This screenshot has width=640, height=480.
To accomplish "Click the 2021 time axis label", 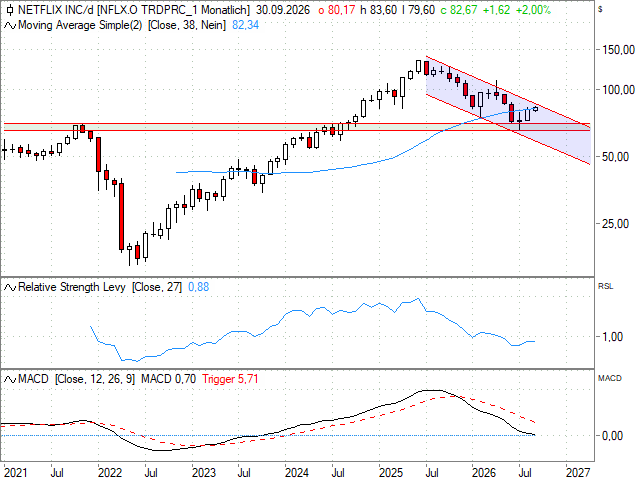I will pos(15,473).
